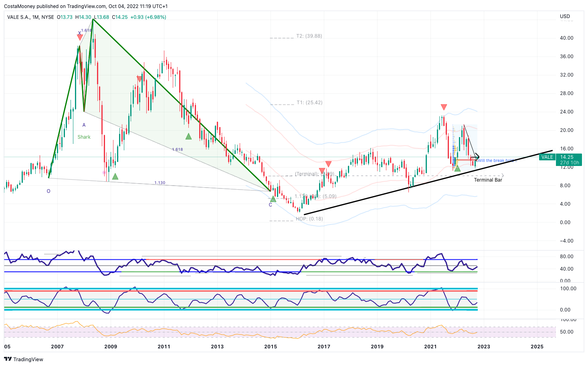The width and height of the screenshot is (588, 366).
Task: Click the 80.00 indicator axis label
Action: pos(566,257)
